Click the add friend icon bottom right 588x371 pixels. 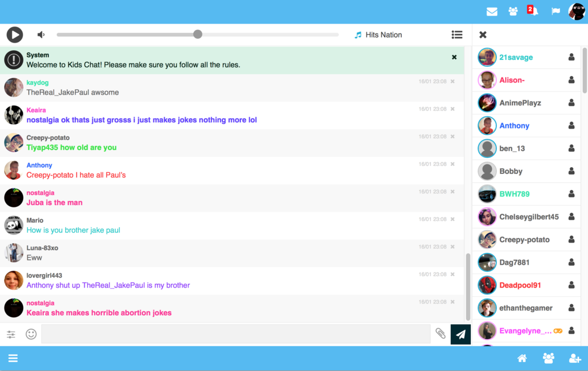575,358
